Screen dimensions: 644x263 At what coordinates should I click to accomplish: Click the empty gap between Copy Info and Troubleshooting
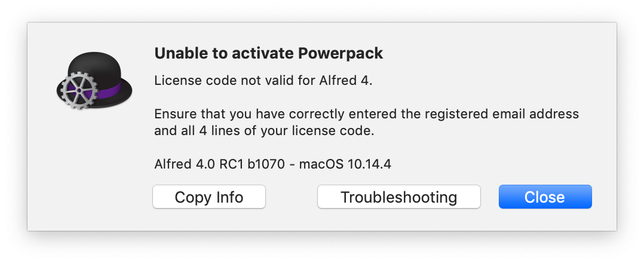[x=291, y=197]
